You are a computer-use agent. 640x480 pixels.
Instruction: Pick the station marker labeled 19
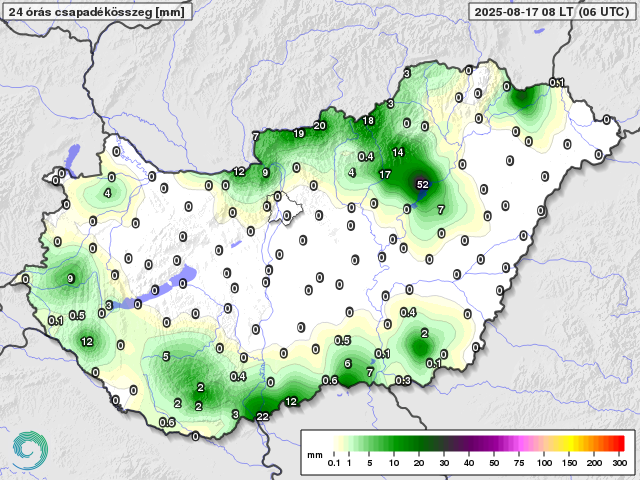(x=298, y=133)
